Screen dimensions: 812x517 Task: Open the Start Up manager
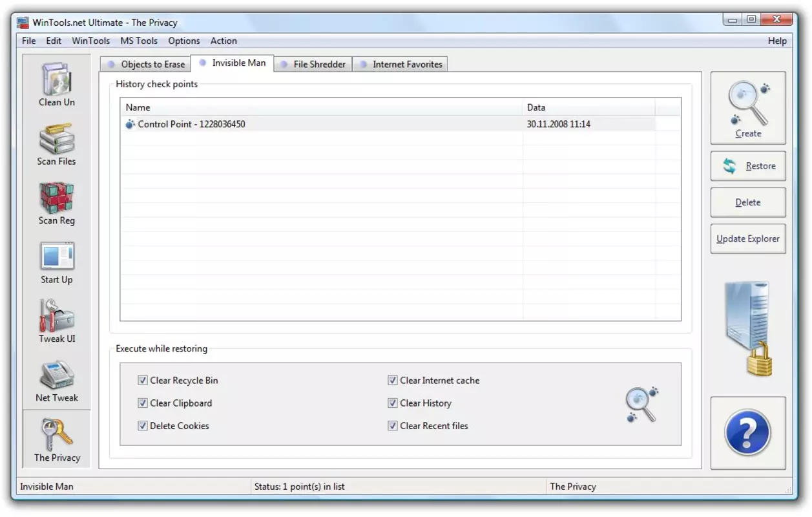click(57, 262)
